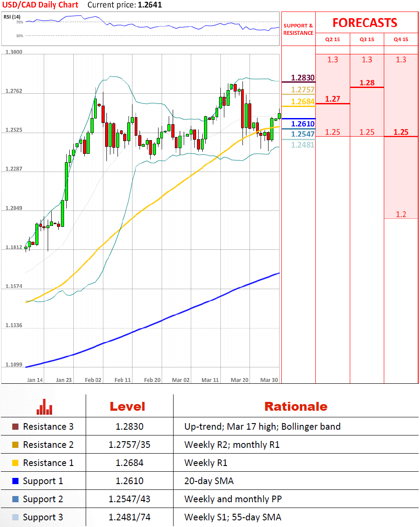Click the 1.2830 resistance level on chart
Screen dimensions: 420x527
click(303, 78)
